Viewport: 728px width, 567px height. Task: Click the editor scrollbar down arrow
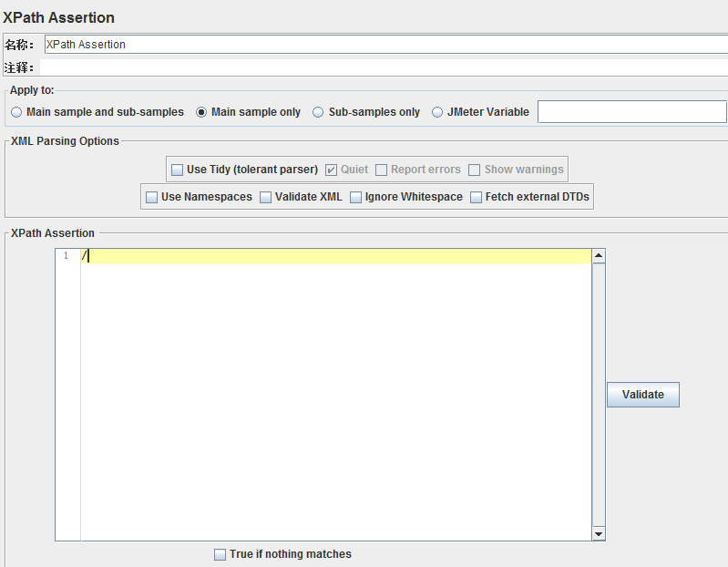(599, 534)
